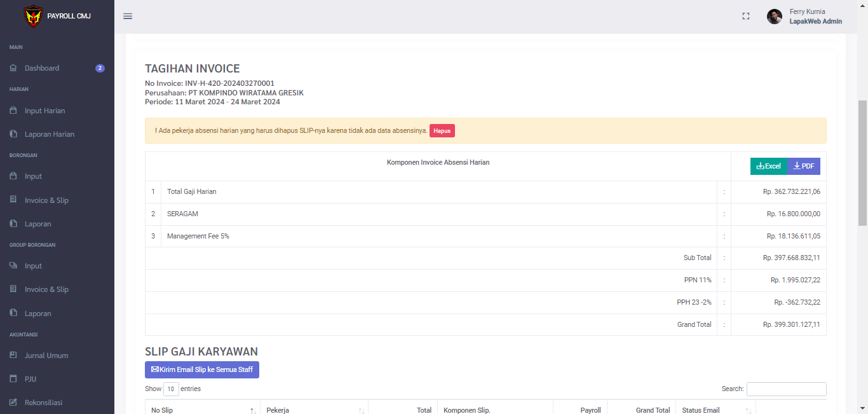
Task: Sort the table by Status Email column
Action: [x=748, y=411]
